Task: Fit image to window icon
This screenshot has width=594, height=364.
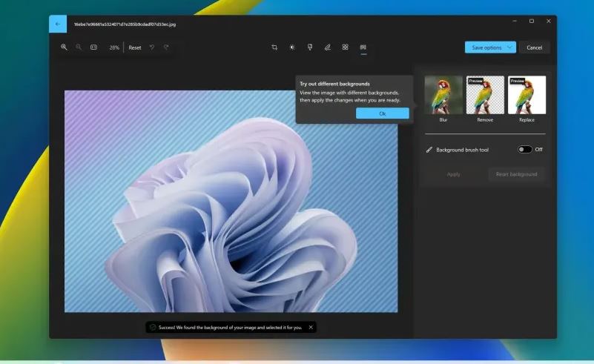Action: 93,47
